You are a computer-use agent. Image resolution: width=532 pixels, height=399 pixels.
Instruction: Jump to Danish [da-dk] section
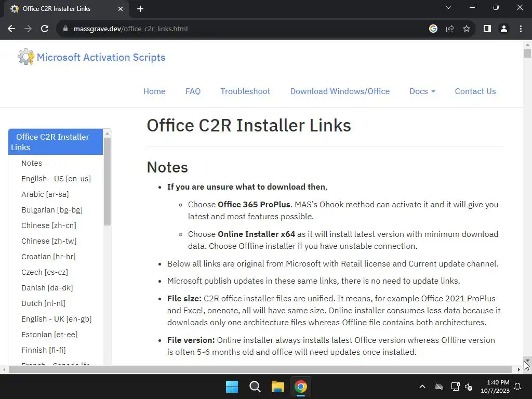(47, 288)
